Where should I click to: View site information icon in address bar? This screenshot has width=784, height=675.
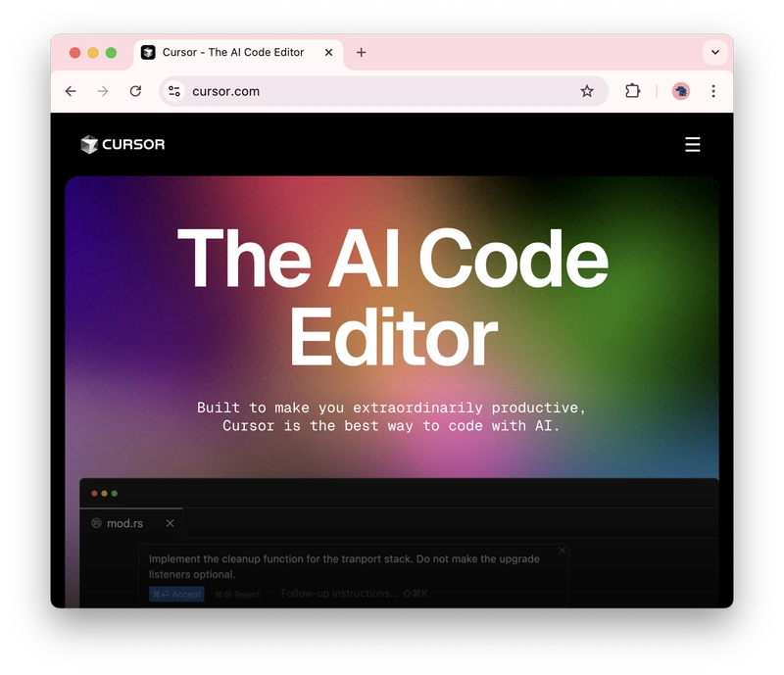click(x=174, y=91)
